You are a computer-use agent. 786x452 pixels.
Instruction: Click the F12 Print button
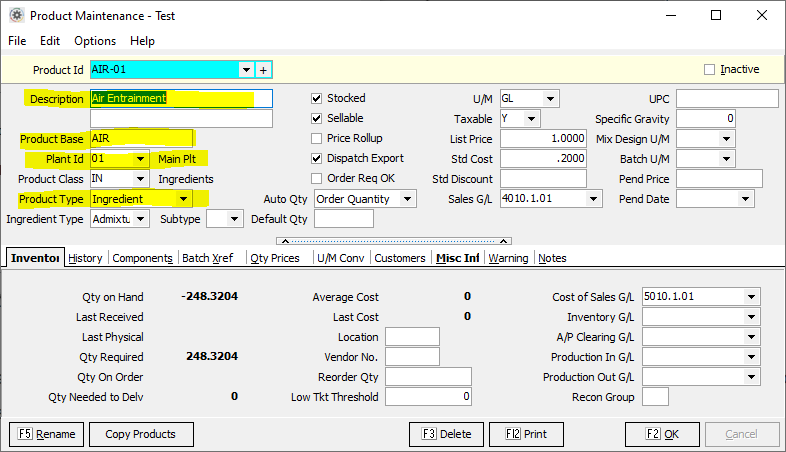[526, 434]
